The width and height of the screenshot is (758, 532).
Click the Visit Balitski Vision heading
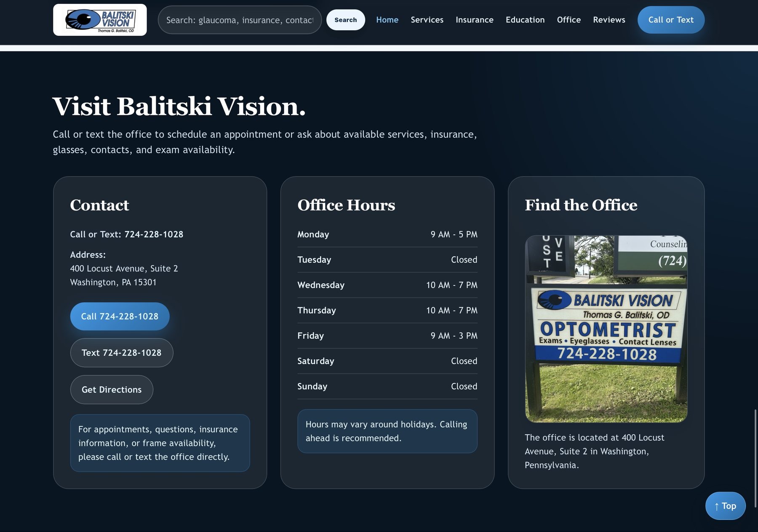pyautogui.click(x=179, y=106)
